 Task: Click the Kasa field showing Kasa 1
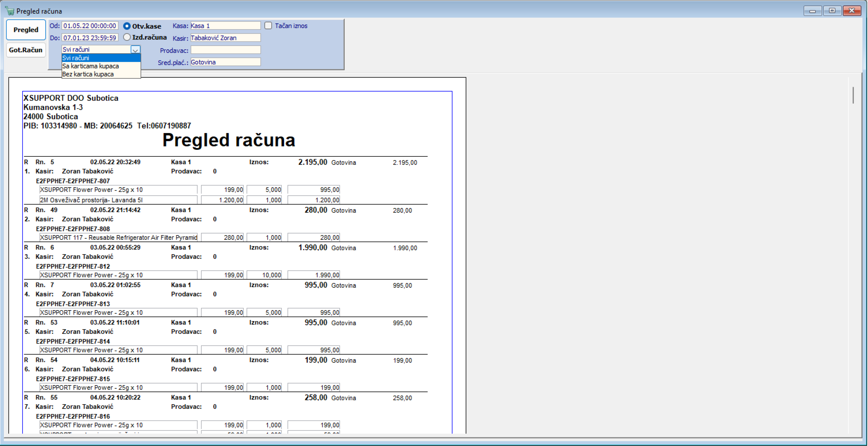coord(225,26)
